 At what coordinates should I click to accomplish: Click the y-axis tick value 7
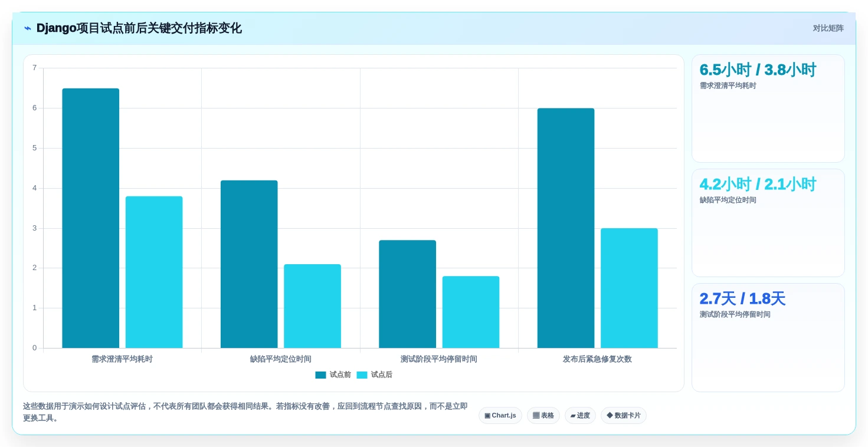[34, 68]
